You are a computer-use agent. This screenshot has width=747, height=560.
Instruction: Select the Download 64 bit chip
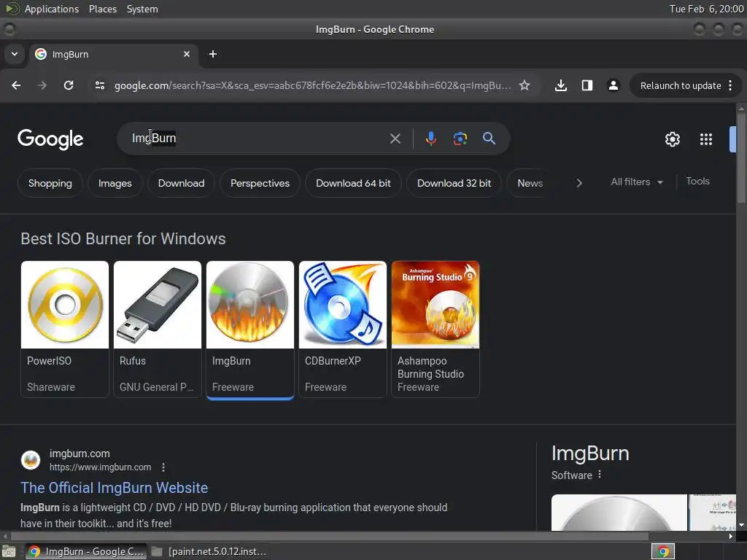[x=353, y=183]
